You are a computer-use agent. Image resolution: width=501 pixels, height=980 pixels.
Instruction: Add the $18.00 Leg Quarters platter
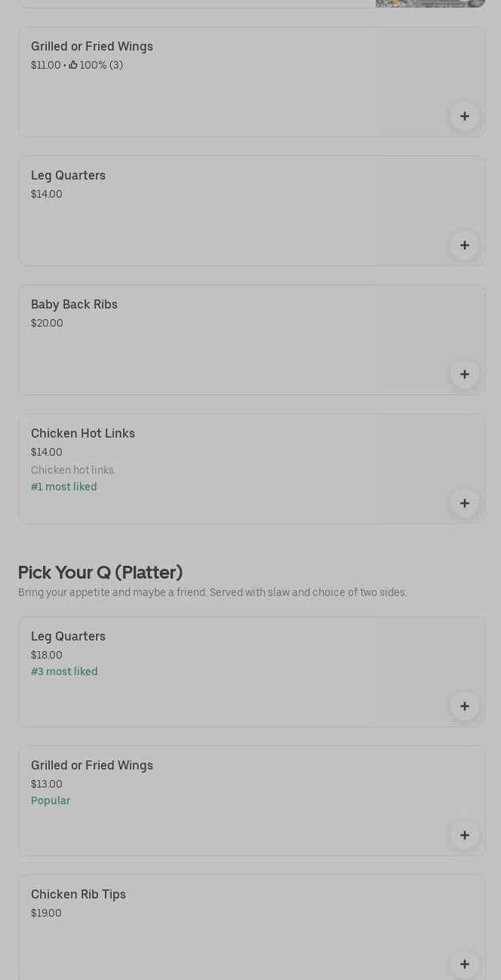pyautogui.click(x=464, y=706)
